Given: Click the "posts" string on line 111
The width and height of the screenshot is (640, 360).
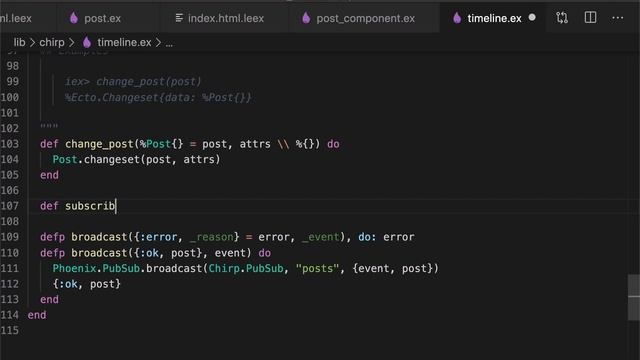Looking at the screenshot, I should click(x=318, y=269).
